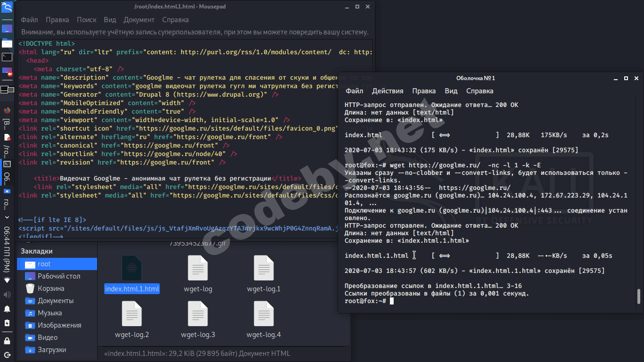The width and height of the screenshot is (644, 362).
Task: Open Изображения folder bookmark
Action: (x=57, y=325)
